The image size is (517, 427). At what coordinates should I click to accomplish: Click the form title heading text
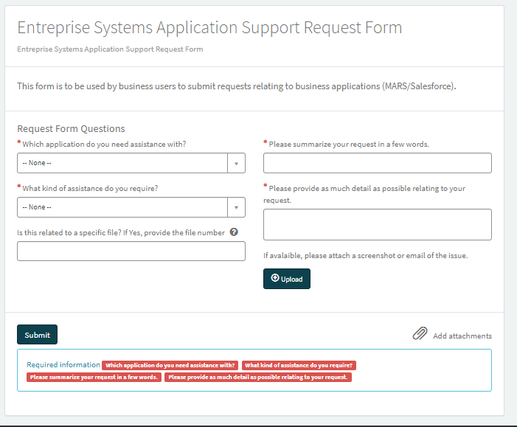[x=210, y=27]
